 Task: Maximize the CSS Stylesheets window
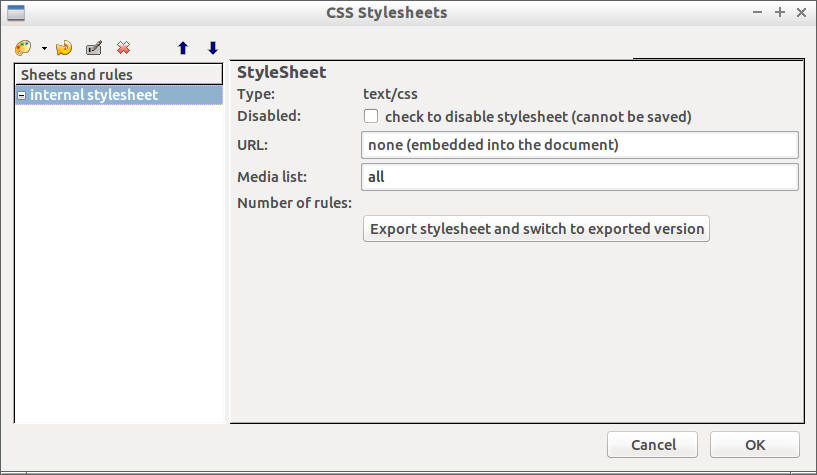click(x=780, y=13)
